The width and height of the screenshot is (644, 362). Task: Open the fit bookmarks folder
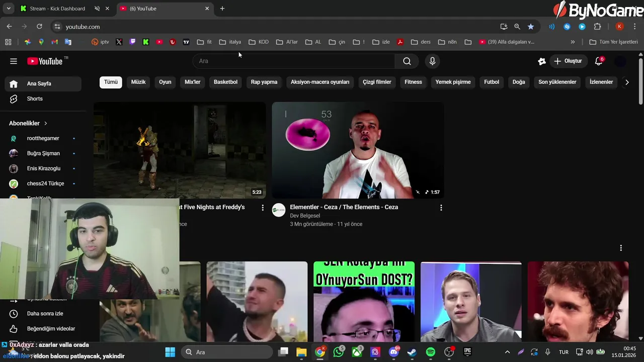coord(204,42)
